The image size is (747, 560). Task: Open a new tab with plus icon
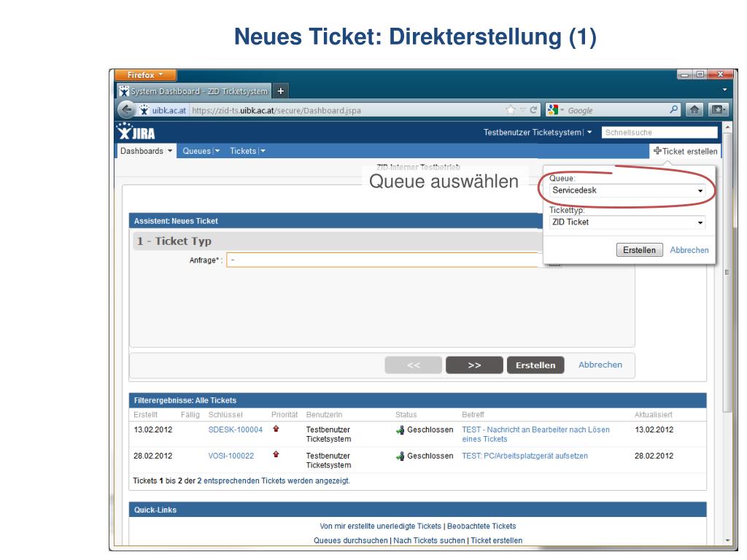(281, 91)
